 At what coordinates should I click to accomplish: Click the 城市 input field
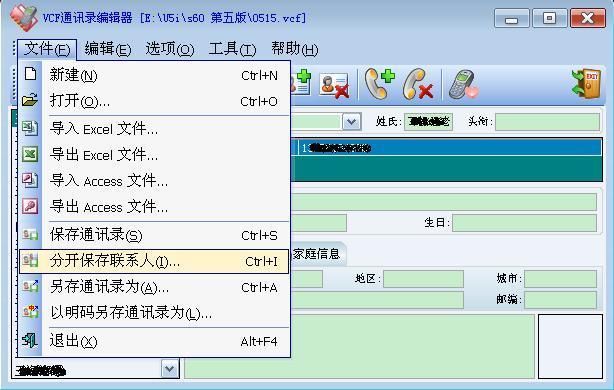click(560, 279)
